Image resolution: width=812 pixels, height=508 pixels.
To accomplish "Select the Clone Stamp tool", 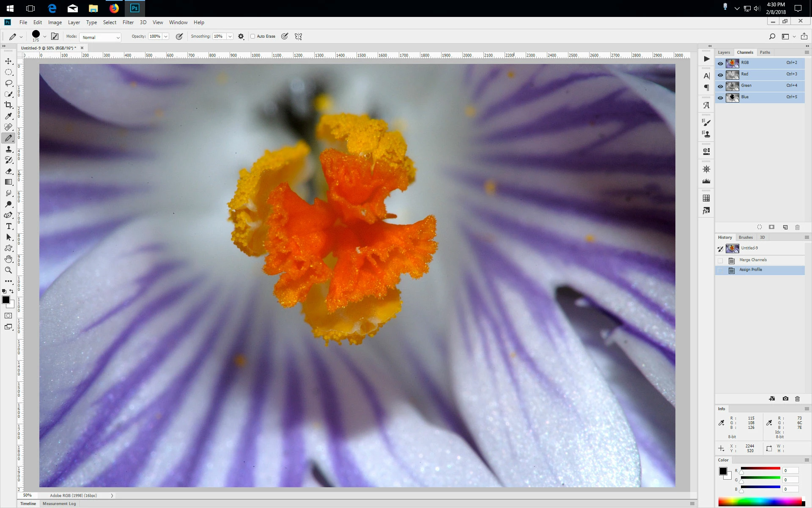I will 8,149.
